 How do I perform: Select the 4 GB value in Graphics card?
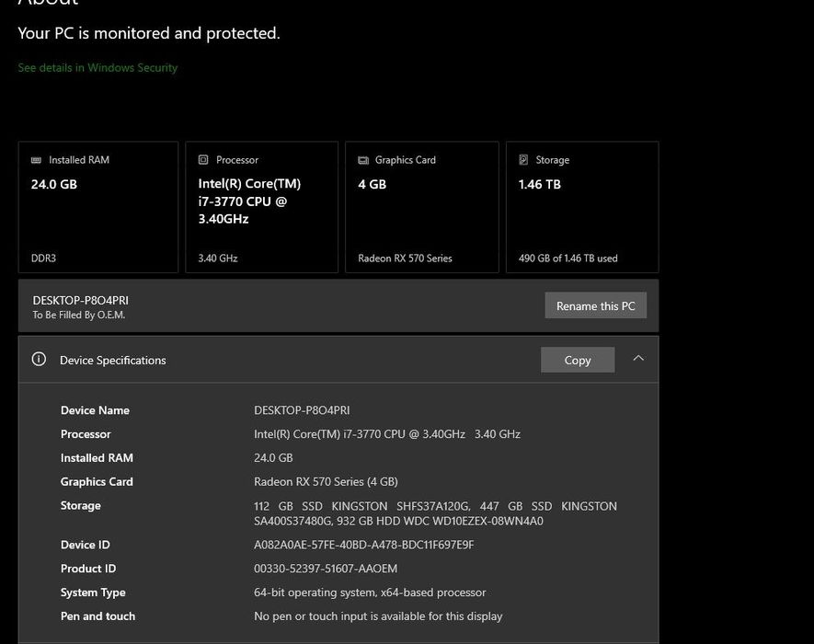click(x=373, y=184)
